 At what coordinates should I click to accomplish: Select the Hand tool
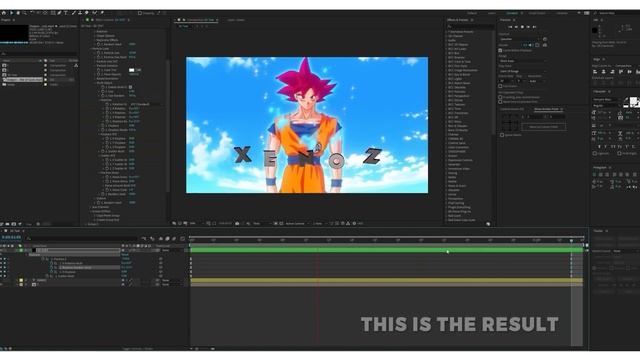pyautogui.click(x=18, y=13)
